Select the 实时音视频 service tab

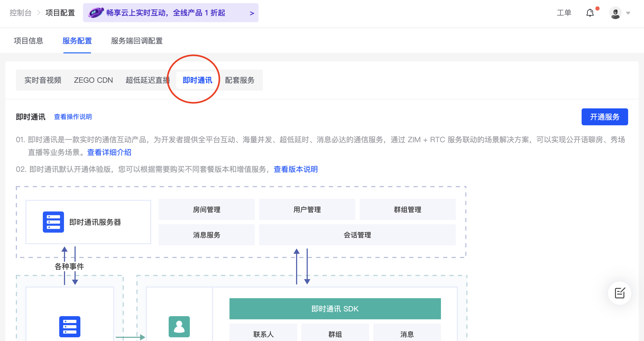43,80
